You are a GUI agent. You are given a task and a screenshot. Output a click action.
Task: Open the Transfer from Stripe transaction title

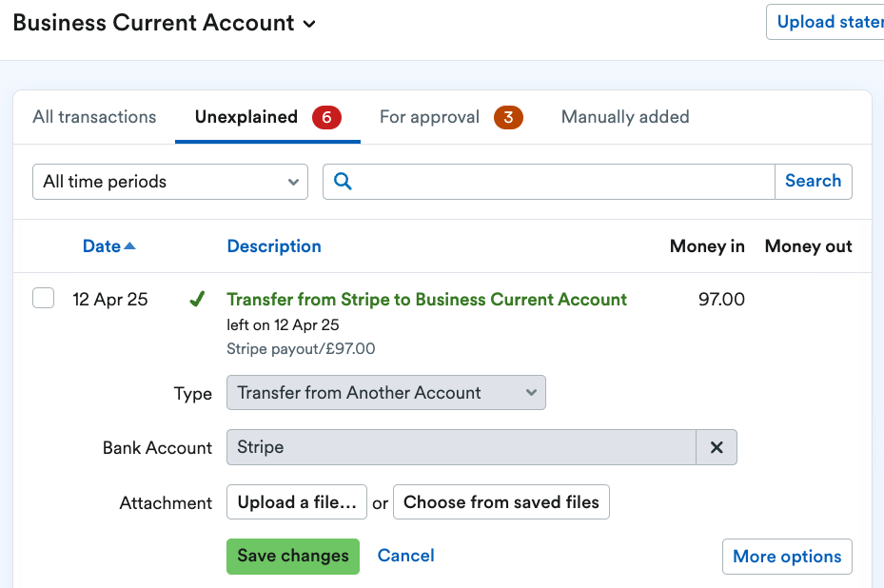[427, 300]
